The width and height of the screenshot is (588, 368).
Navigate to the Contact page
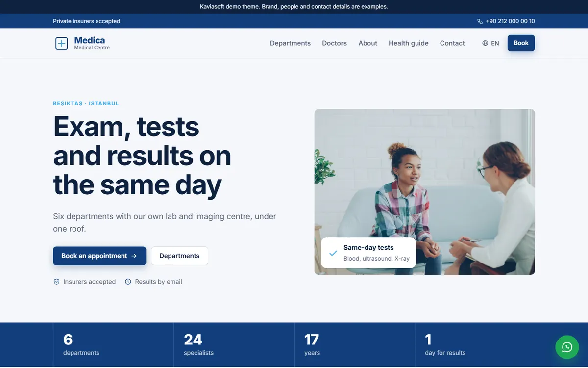click(452, 43)
